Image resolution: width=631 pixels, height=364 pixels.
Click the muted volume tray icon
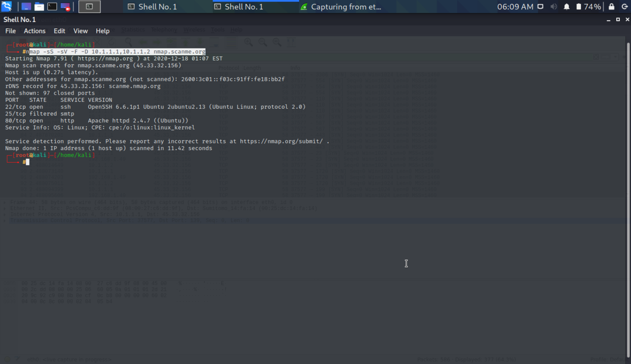(x=554, y=7)
